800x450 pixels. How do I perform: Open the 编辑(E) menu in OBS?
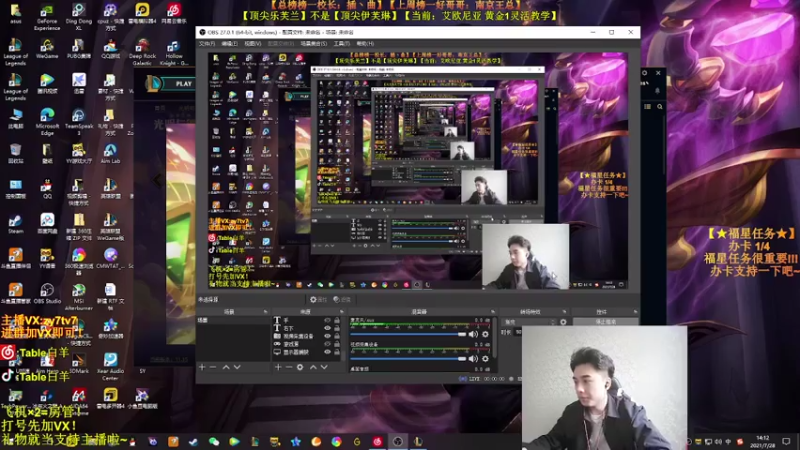[x=230, y=44]
